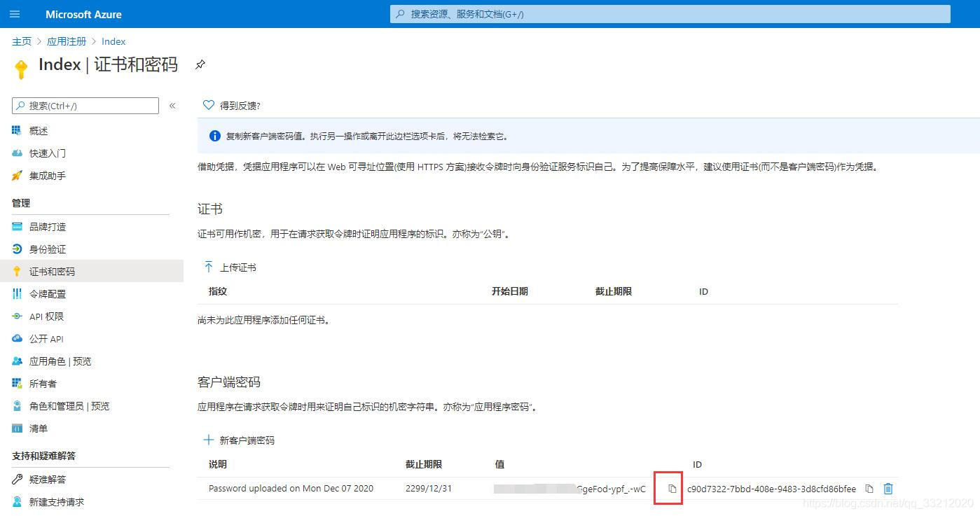Select 身份验证 menu item

(47, 249)
